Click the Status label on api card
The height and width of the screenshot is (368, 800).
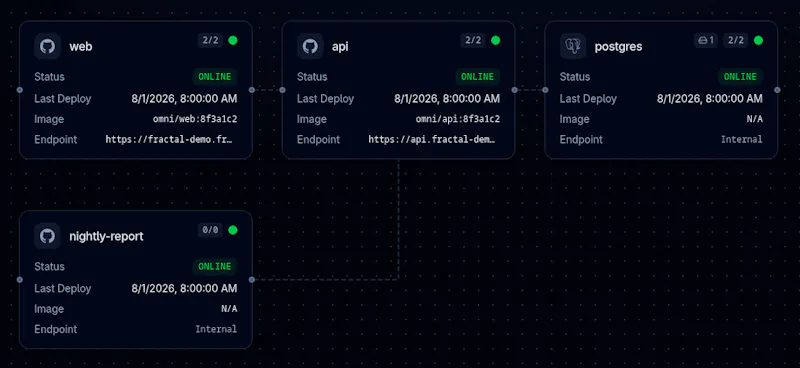pyautogui.click(x=312, y=77)
